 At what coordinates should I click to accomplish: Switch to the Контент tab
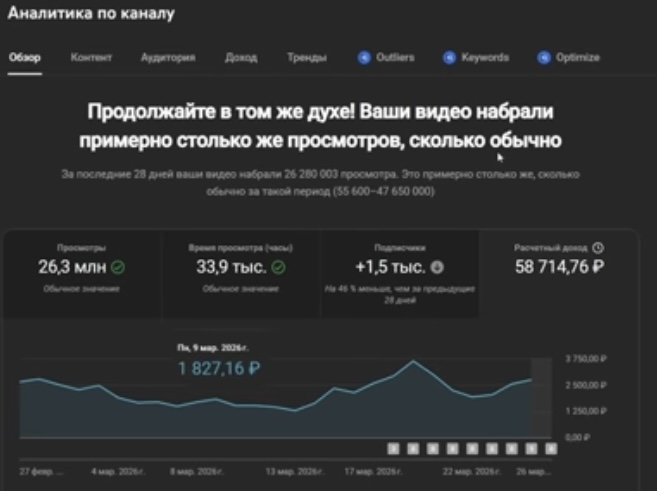click(91, 57)
